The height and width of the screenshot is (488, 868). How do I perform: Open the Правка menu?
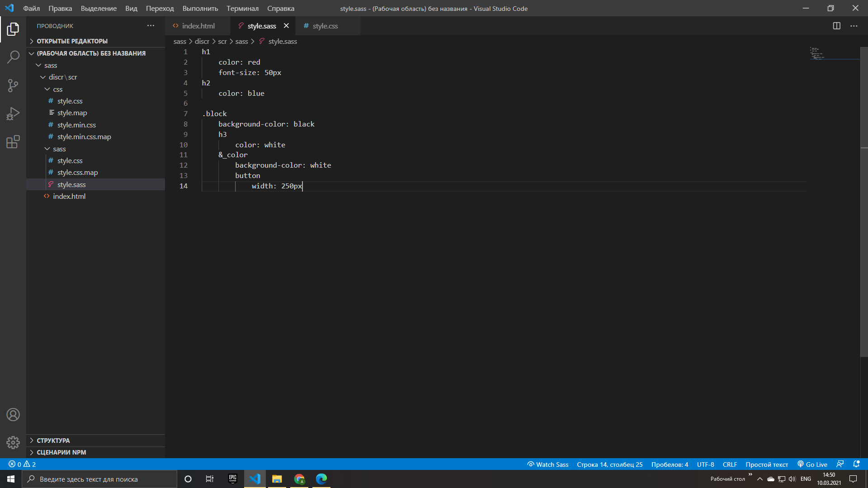click(60, 8)
